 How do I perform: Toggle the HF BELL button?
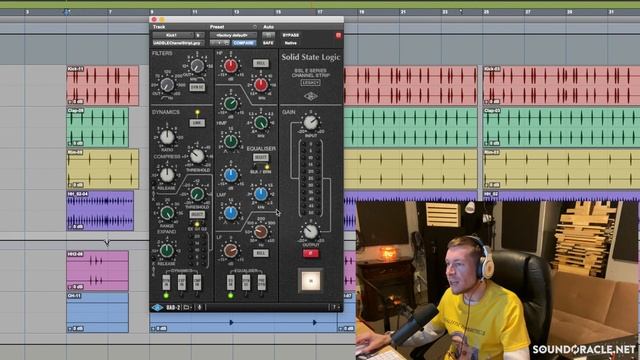pyautogui.click(x=260, y=63)
